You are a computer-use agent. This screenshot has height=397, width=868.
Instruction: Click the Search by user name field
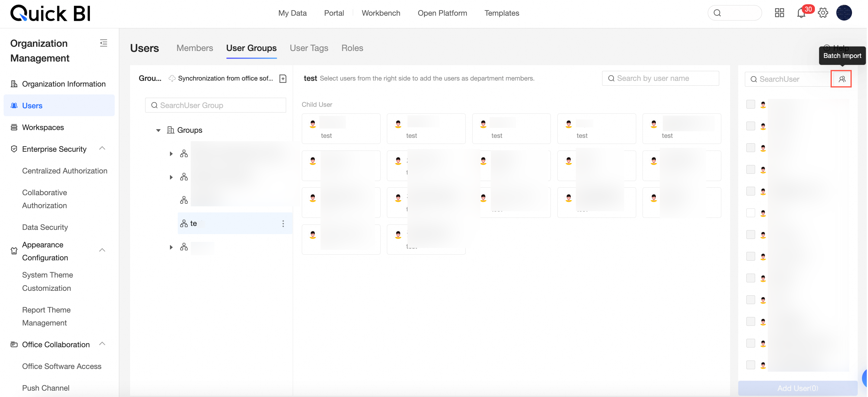[x=660, y=78]
